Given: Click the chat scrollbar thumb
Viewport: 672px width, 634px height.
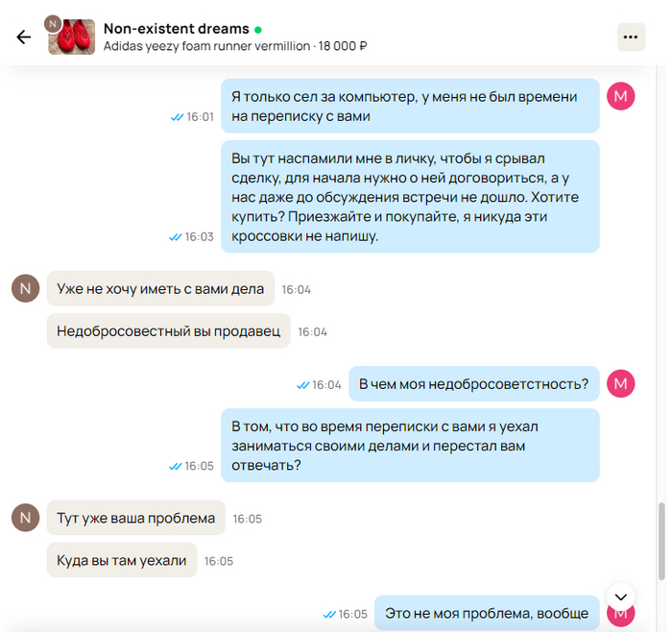Looking at the screenshot, I should (x=661, y=542).
